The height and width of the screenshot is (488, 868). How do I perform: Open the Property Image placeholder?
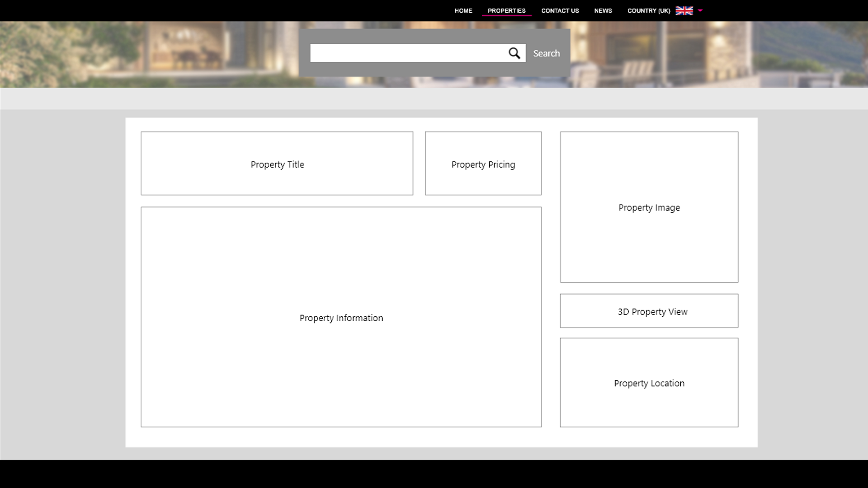649,207
